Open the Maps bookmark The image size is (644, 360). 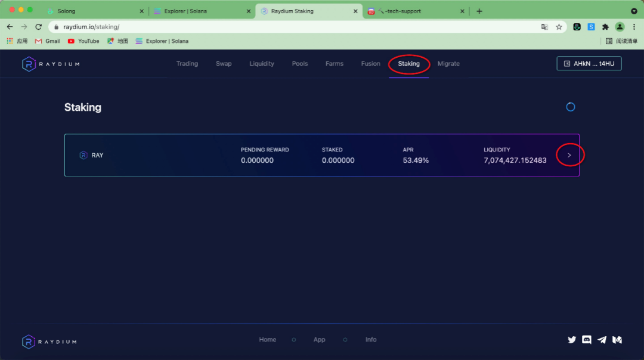tap(117, 41)
